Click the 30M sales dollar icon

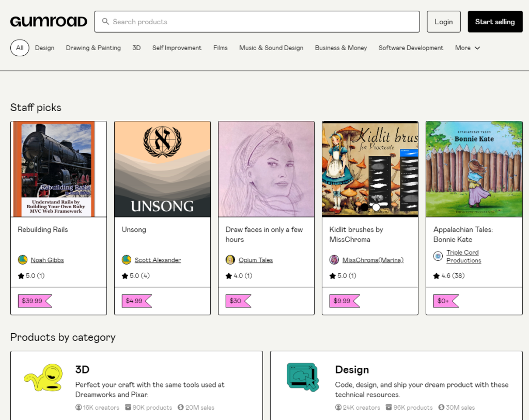click(x=441, y=407)
